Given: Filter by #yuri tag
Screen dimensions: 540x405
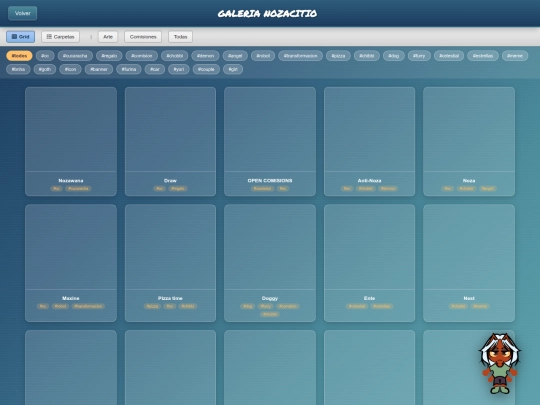Looking at the screenshot, I should tap(179, 69).
